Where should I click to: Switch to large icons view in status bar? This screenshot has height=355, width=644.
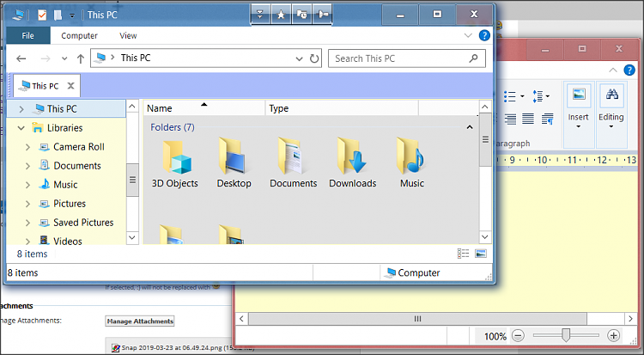481,254
